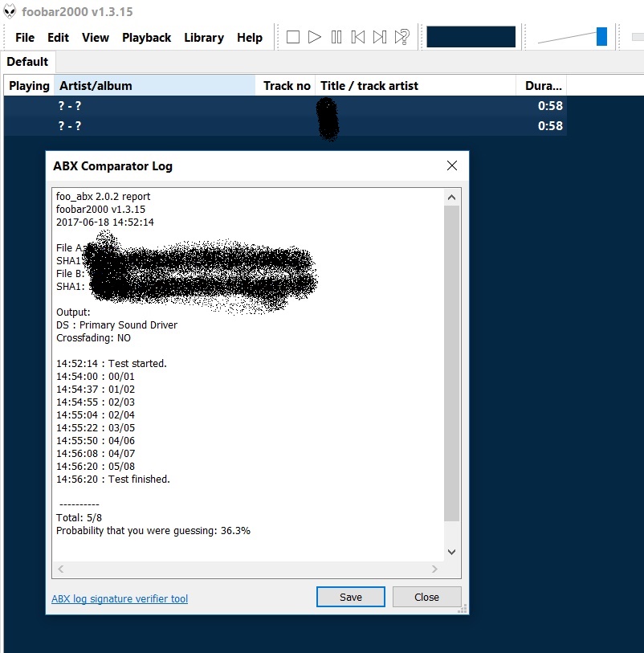Image resolution: width=644 pixels, height=653 pixels.
Task: Click the volume slider handle
Action: coord(601,37)
